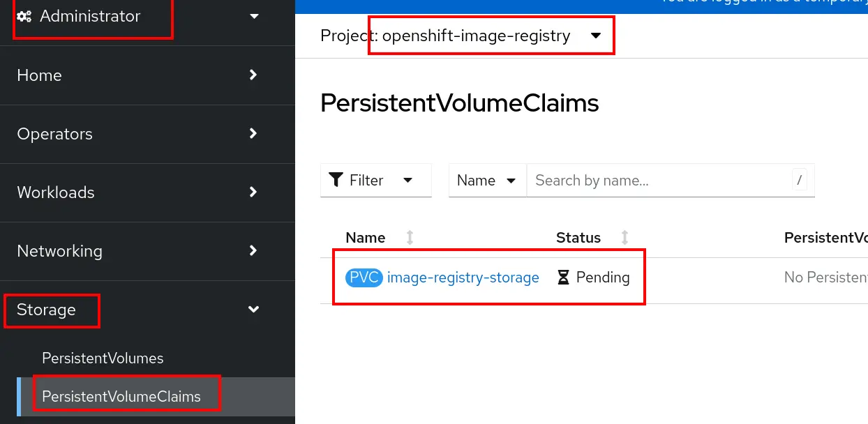Screen dimensions: 868x424
Task: Click the Administrator perspective gear icon
Action: pyautogui.click(x=24, y=17)
